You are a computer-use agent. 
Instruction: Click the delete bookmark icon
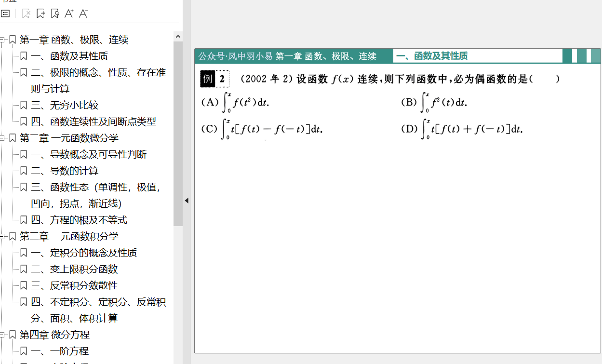(26, 13)
